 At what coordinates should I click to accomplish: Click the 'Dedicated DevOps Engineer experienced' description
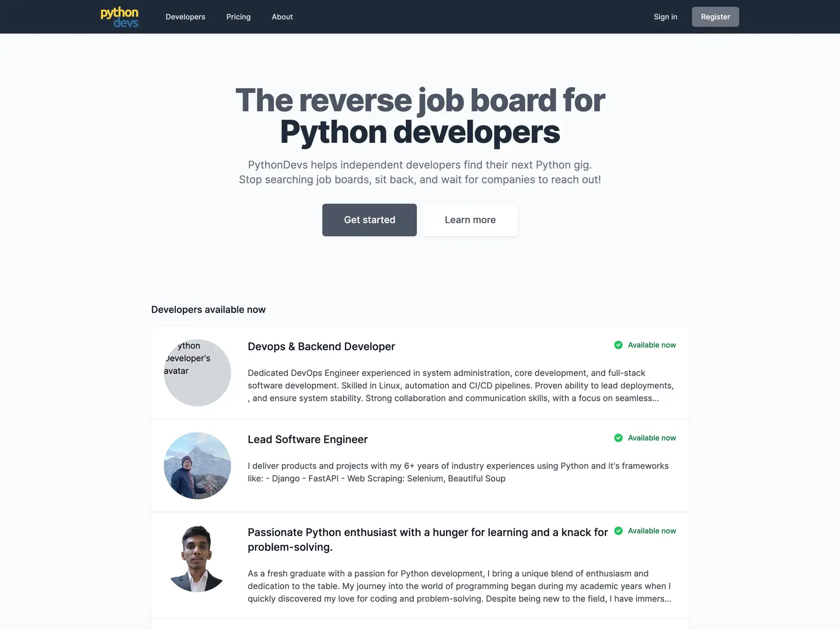tap(461, 385)
